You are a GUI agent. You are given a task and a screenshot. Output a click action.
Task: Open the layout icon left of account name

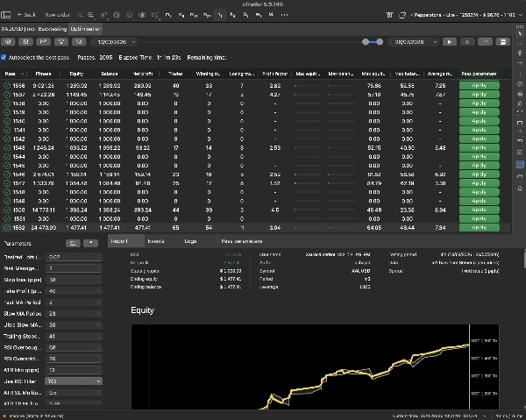(x=389, y=15)
